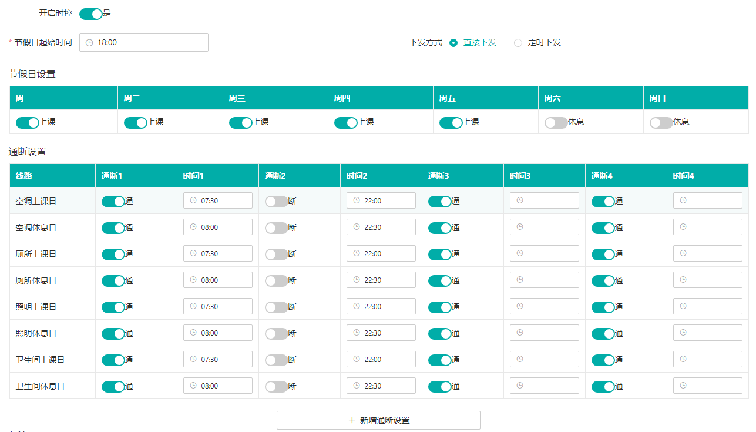Image resolution: width=756 pixels, height=432 pixels.
Task: Toggle 周一 class-day switch
Action: pos(27,122)
